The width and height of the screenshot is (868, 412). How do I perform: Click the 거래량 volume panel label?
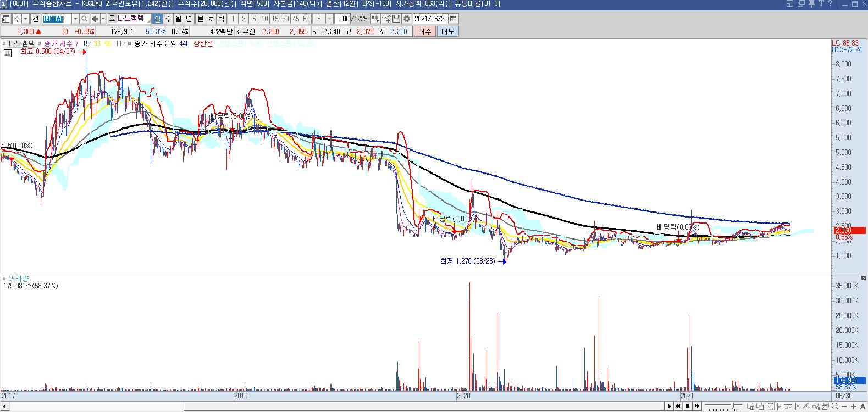(x=19, y=279)
